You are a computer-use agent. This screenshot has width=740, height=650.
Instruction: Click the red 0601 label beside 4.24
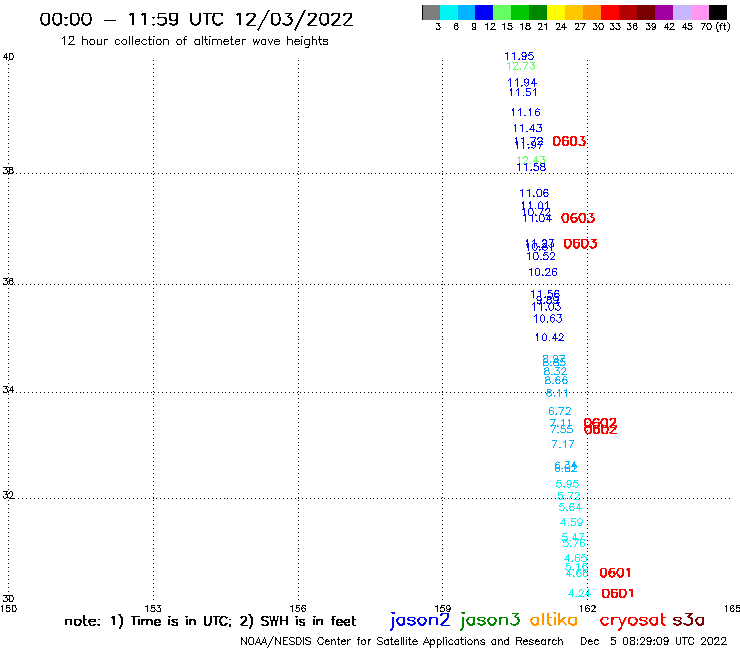(x=618, y=593)
